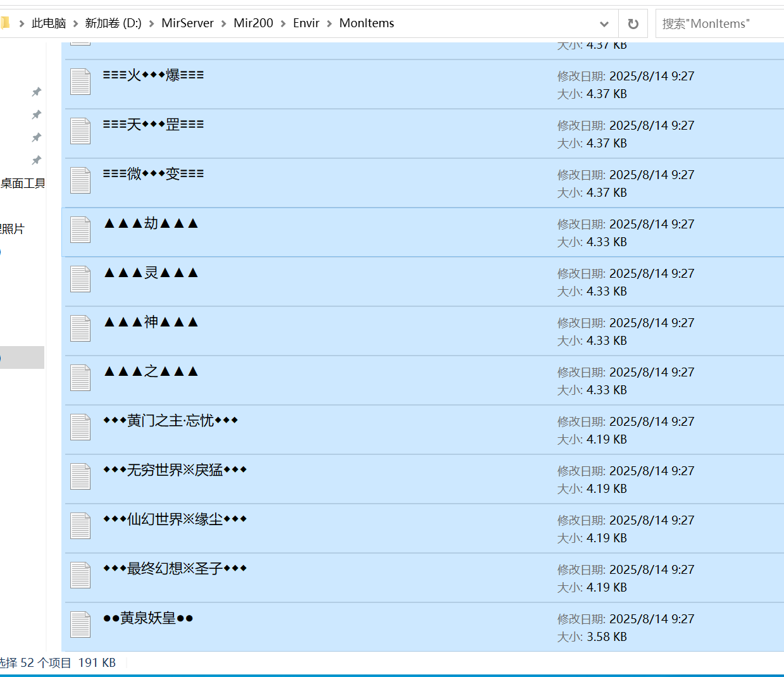Click file icon of 无穷世界※戾猛
Image resolution: width=784 pixels, height=677 pixels.
click(x=80, y=476)
